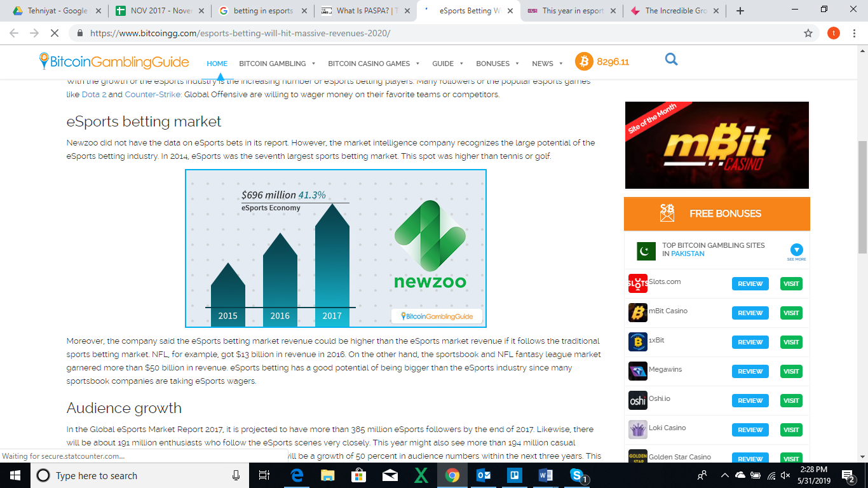Switch to What Is PASPA tab
868x488 pixels.
click(365, 11)
